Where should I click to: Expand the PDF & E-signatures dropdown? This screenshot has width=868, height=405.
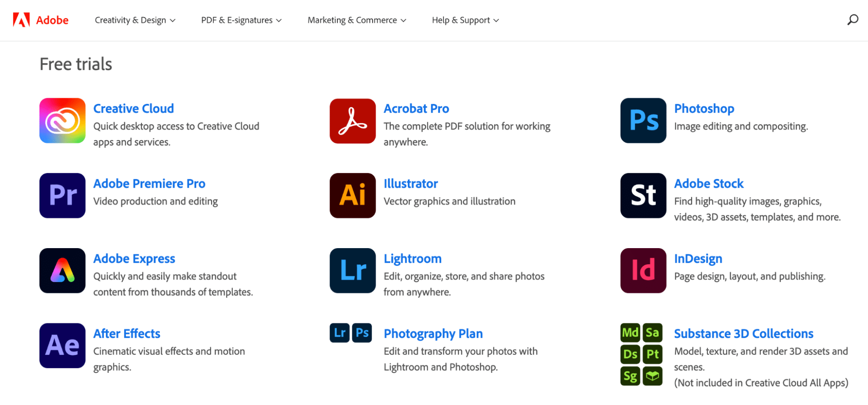(241, 20)
